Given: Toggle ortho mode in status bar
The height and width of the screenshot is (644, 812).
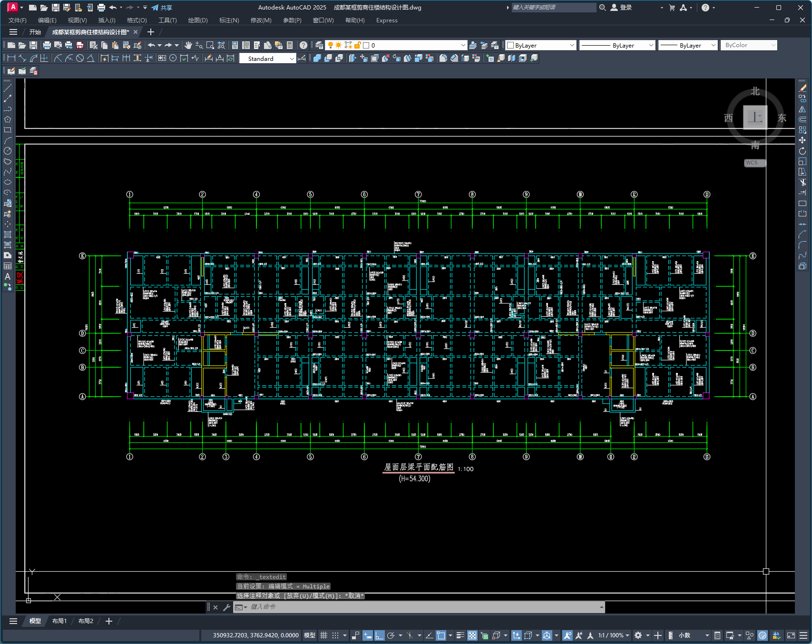Looking at the screenshot, I should pos(379,635).
